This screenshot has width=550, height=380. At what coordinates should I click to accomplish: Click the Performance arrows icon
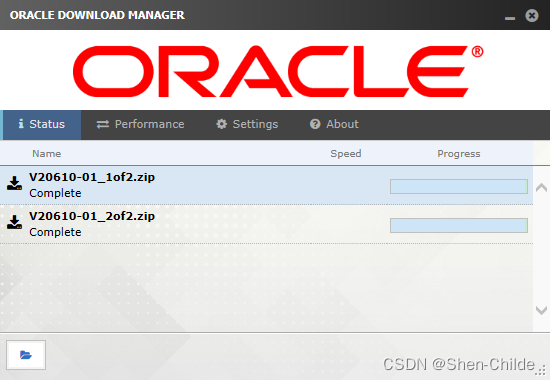pyautogui.click(x=103, y=124)
